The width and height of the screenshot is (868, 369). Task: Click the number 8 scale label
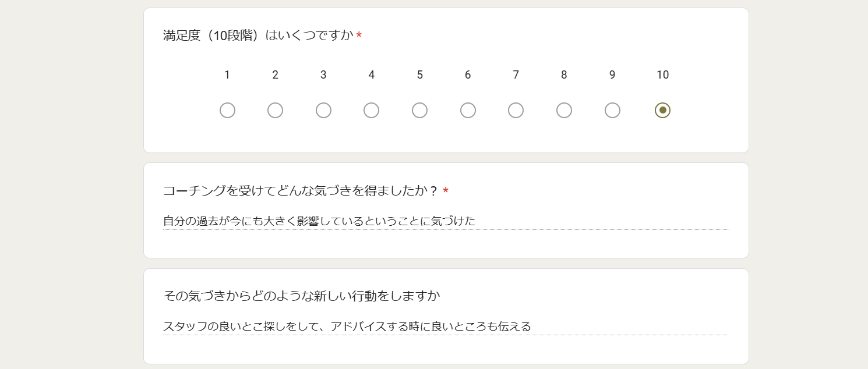pyautogui.click(x=564, y=75)
